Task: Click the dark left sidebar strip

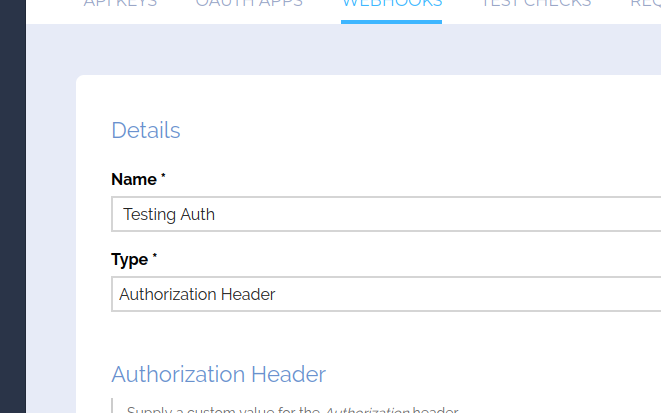Action: click(12, 200)
